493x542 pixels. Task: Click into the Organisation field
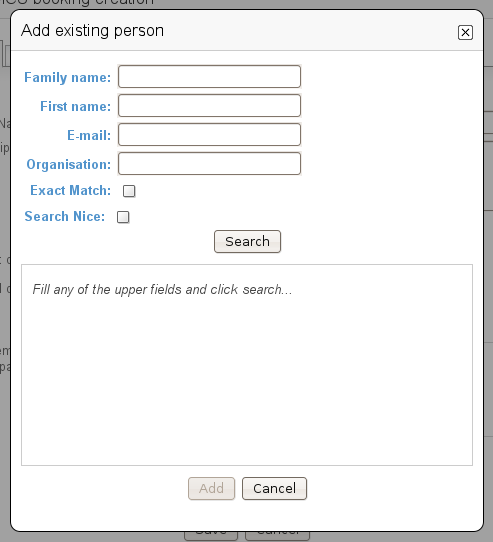click(210, 163)
